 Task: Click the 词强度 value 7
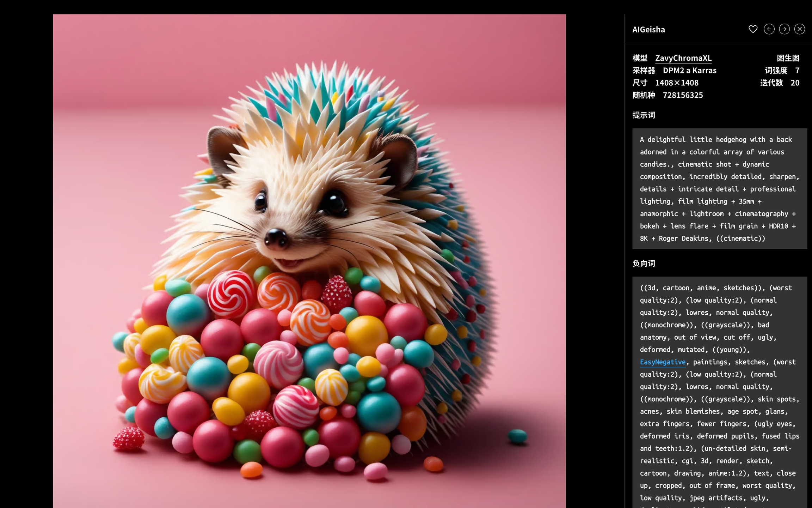797,71
